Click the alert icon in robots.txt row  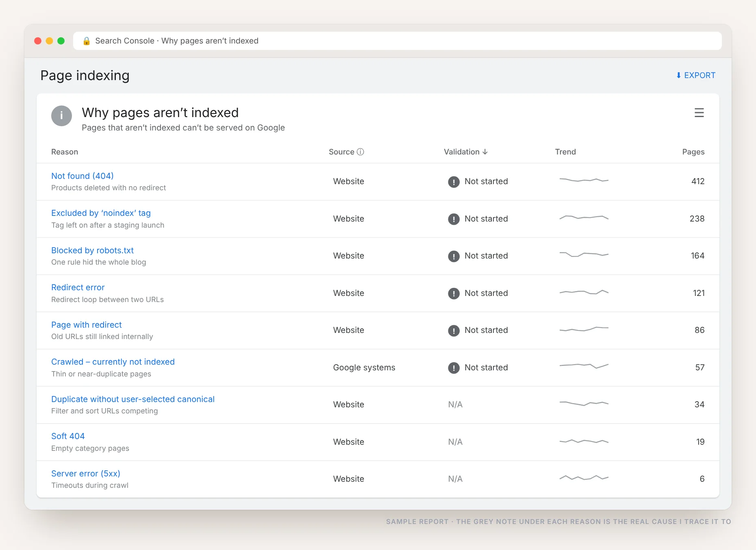(x=454, y=256)
